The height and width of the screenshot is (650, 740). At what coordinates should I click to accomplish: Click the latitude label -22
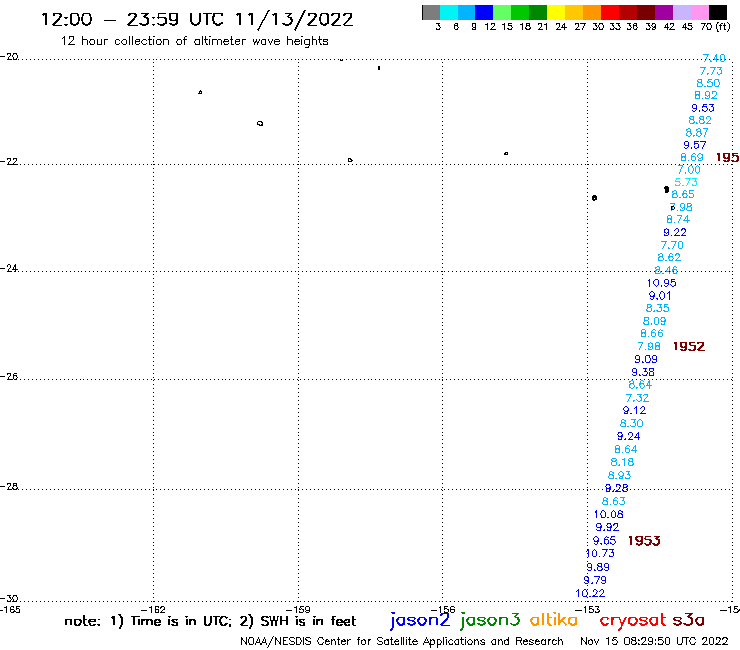tap(9, 161)
